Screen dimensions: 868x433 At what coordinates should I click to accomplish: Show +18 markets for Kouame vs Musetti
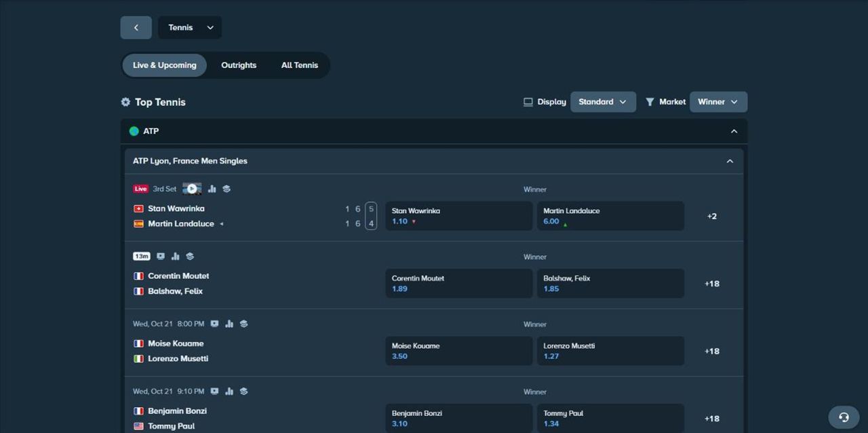[x=712, y=351]
